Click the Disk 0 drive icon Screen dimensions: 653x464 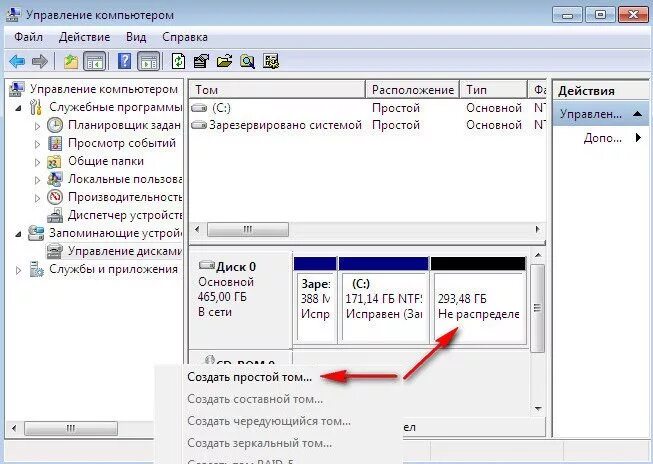click(207, 265)
